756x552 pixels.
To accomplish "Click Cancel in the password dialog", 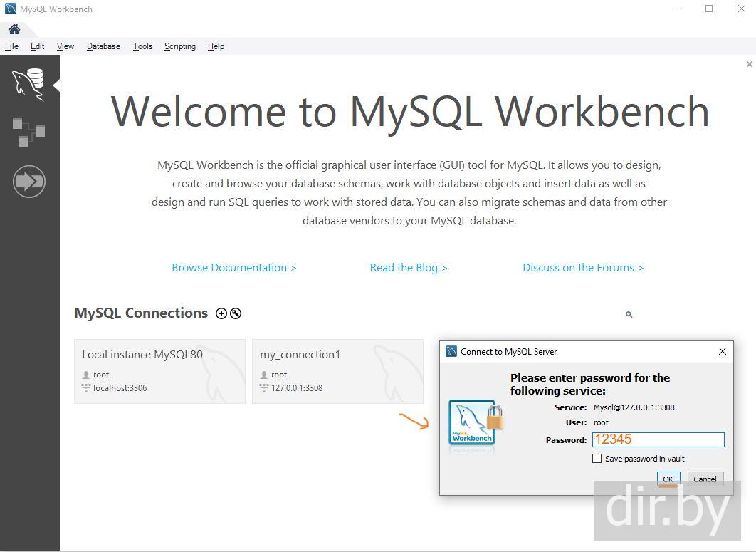I will [x=705, y=479].
